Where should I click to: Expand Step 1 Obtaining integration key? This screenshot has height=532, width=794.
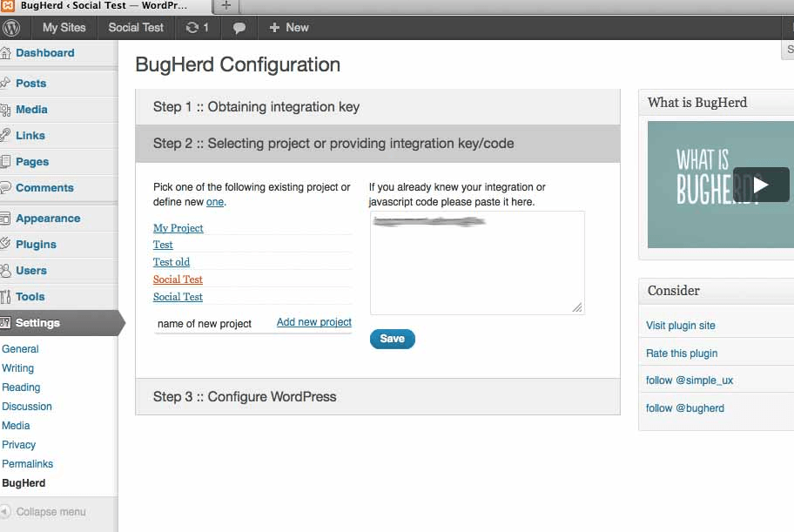tap(378, 107)
